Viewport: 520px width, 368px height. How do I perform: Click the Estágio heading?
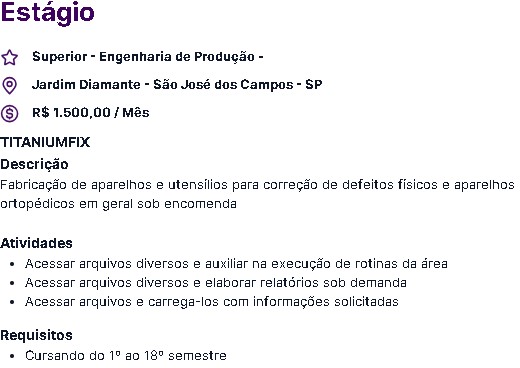[x=48, y=12]
